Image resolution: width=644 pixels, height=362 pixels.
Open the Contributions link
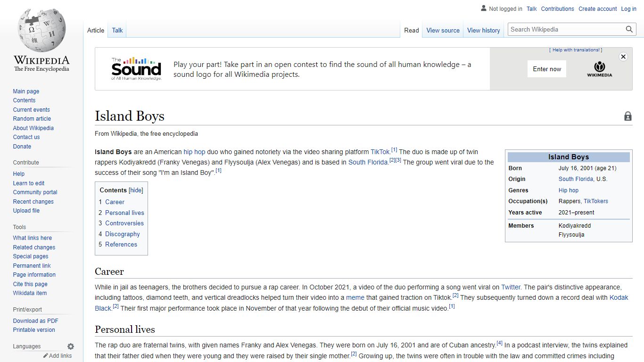558,9
